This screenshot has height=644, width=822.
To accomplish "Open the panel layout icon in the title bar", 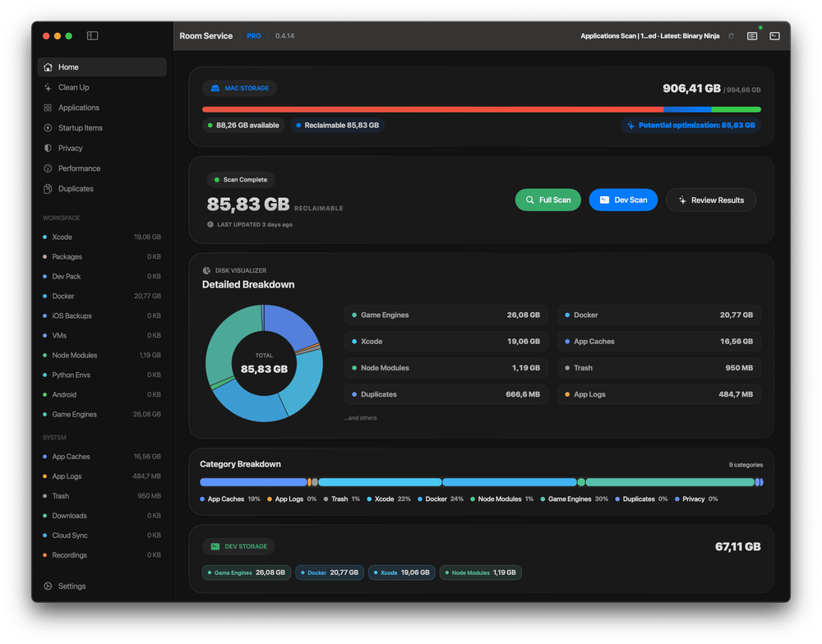I will [752, 35].
